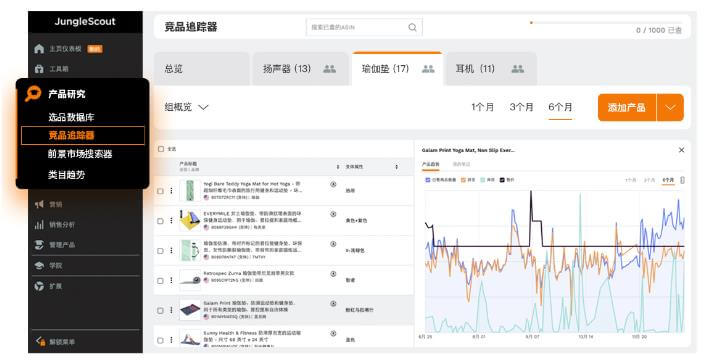This screenshot has width=708, height=362.
Task: Set time range to 3个月
Action: pyautogui.click(x=522, y=107)
